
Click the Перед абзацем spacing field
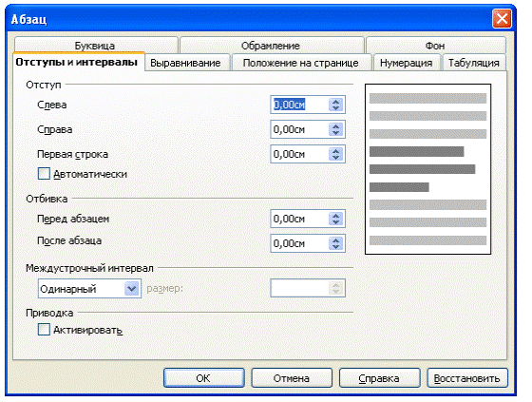tap(299, 219)
